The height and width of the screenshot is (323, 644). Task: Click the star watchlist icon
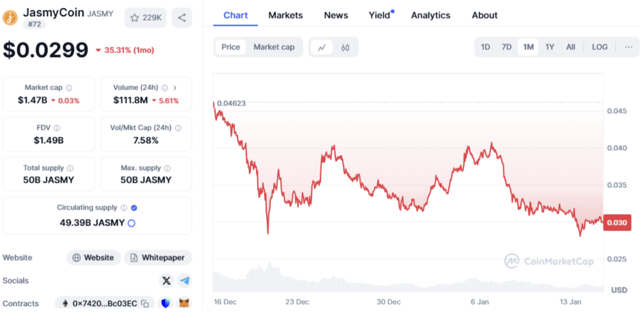135,18
